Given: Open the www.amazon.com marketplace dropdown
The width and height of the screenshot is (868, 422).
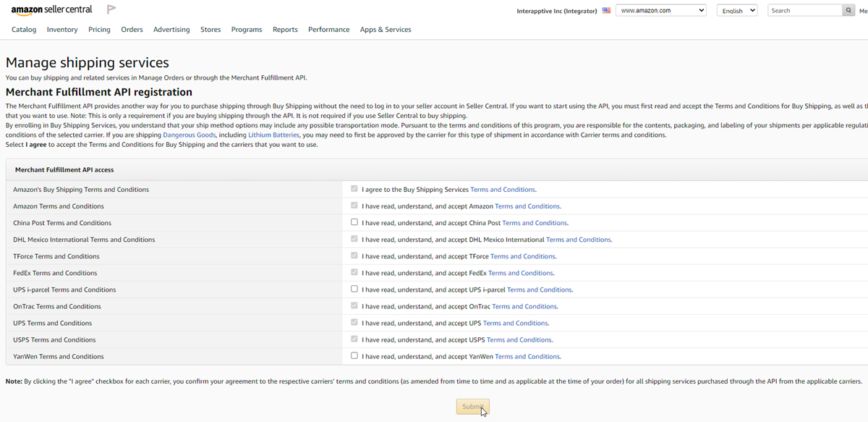Looking at the screenshot, I should pos(661,11).
